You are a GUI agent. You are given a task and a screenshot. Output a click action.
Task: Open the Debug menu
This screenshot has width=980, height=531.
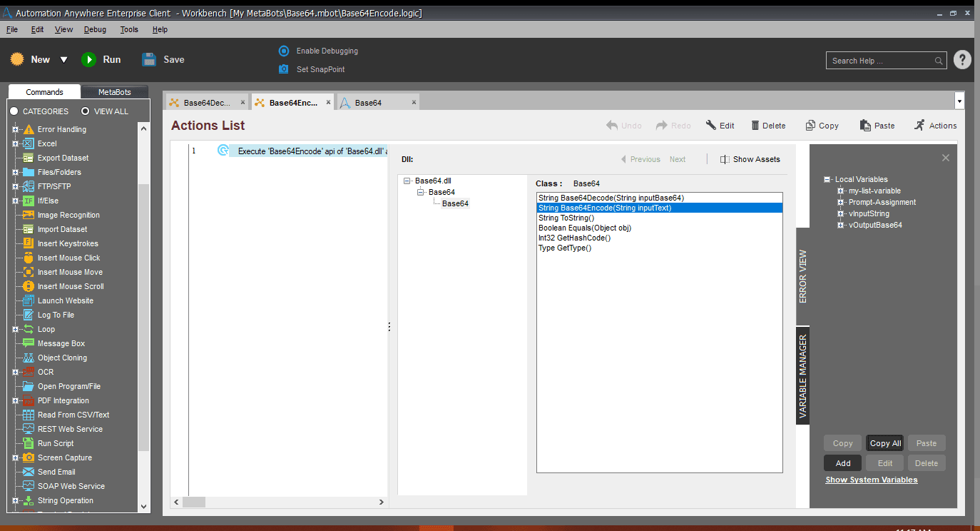[95, 29]
